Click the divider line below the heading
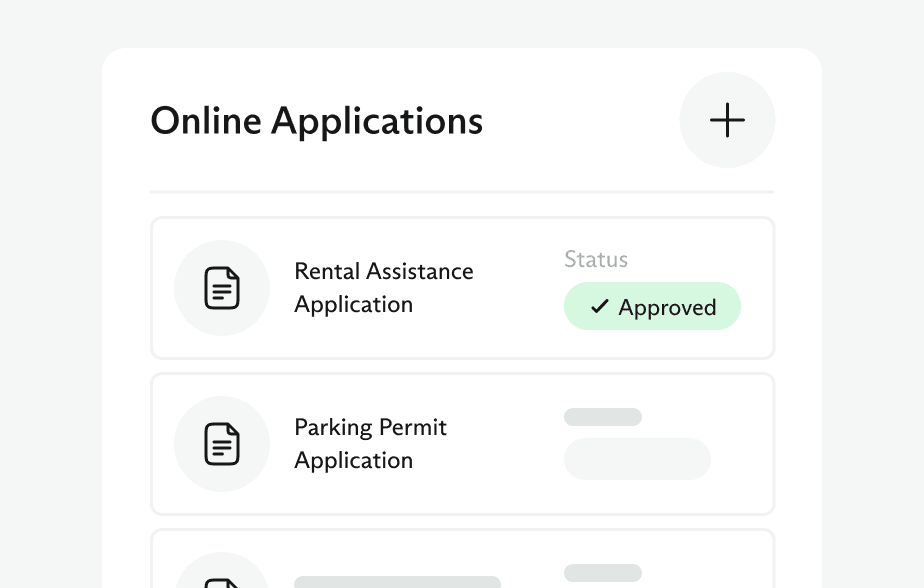This screenshot has width=924, height=588. pos(462,192)
